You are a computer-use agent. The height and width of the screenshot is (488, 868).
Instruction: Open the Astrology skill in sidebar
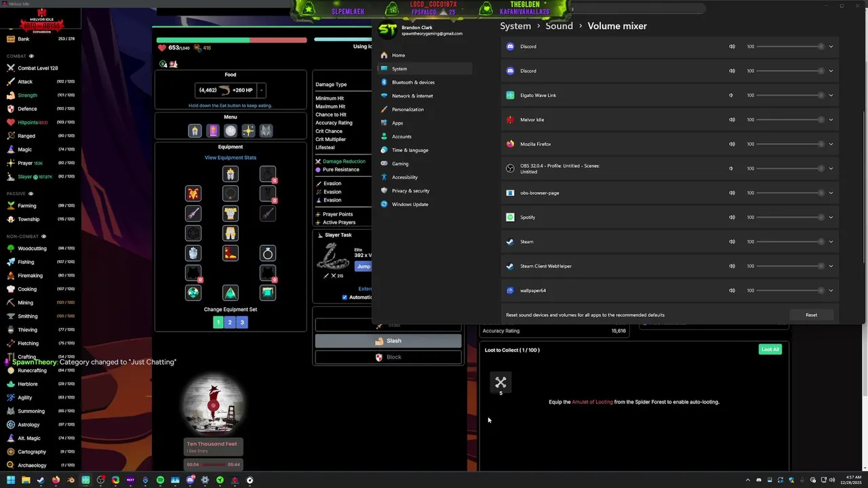tap(41, 424)
